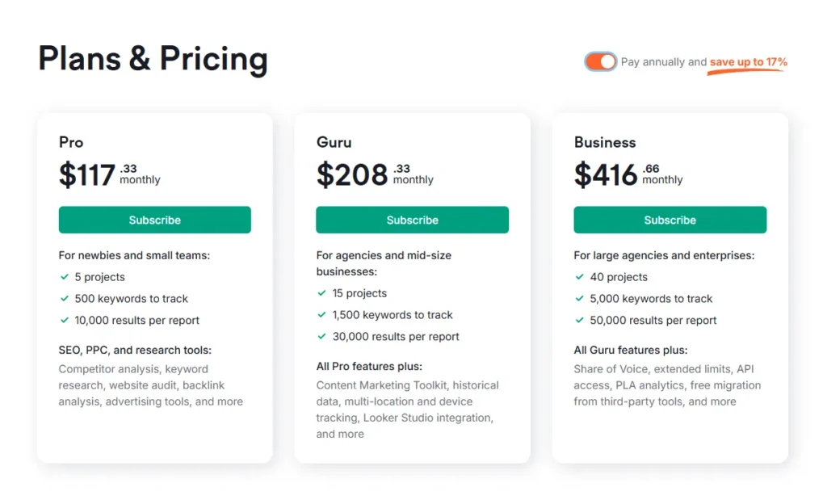Click checkmark beside 50,000 results per report
The image size is (827, 504).
pyautogui.click(x=580, y=321)
